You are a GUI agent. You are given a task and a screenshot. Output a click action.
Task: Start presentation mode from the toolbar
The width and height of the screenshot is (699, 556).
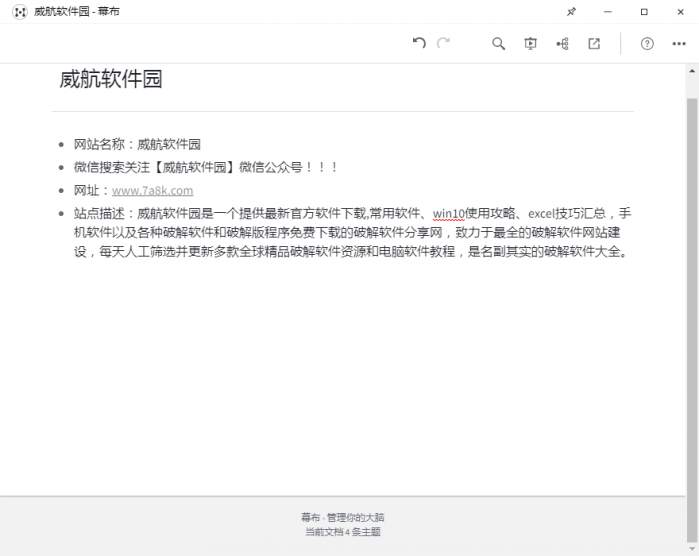pos(530,44)
